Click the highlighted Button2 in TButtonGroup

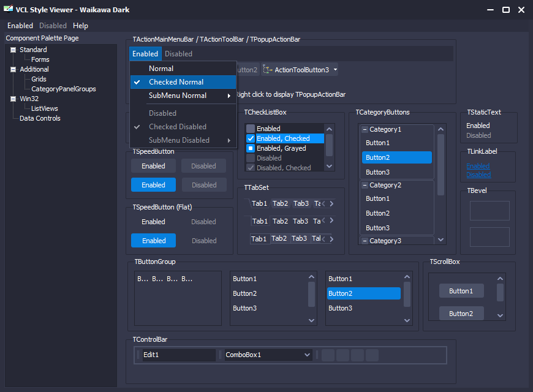pos(364,293)
